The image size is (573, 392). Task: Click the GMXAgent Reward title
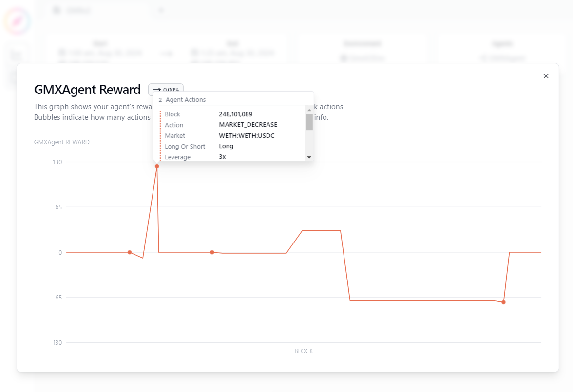(87, 90)
